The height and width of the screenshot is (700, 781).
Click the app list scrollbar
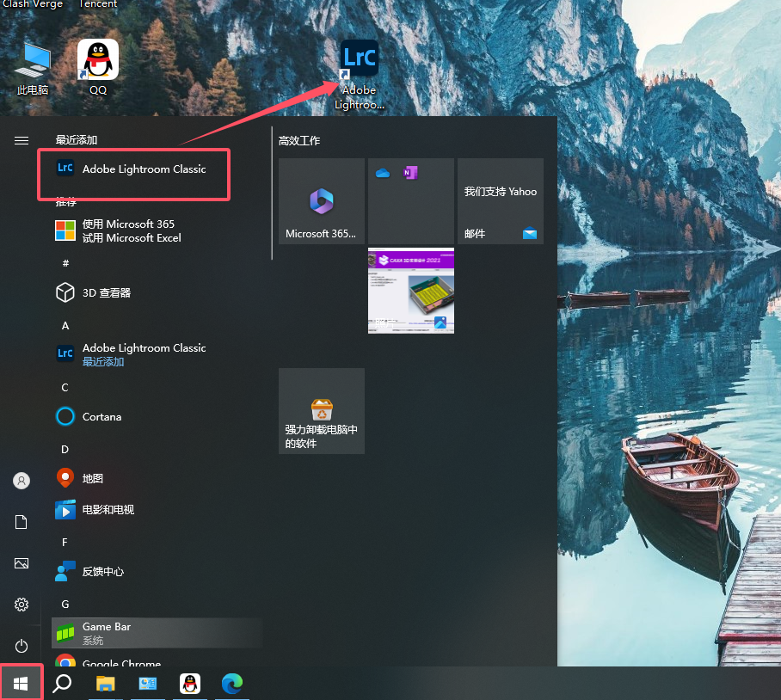272,193
